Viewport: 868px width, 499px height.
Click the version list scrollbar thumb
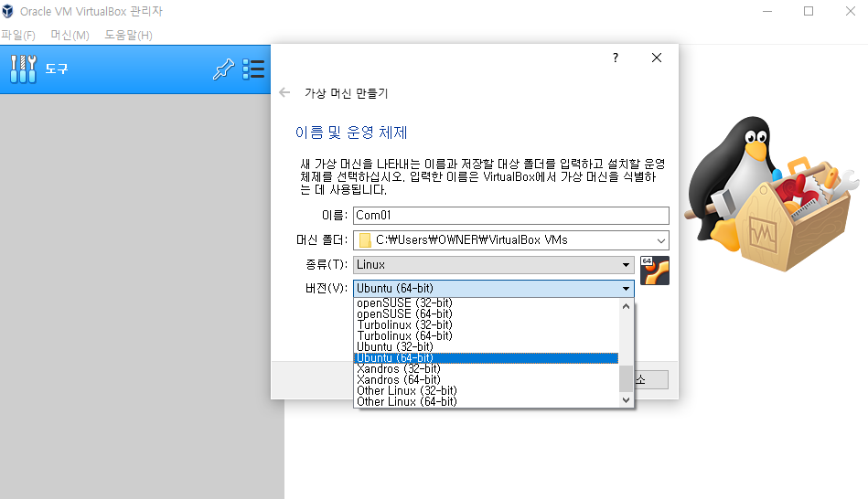(627, 378)
